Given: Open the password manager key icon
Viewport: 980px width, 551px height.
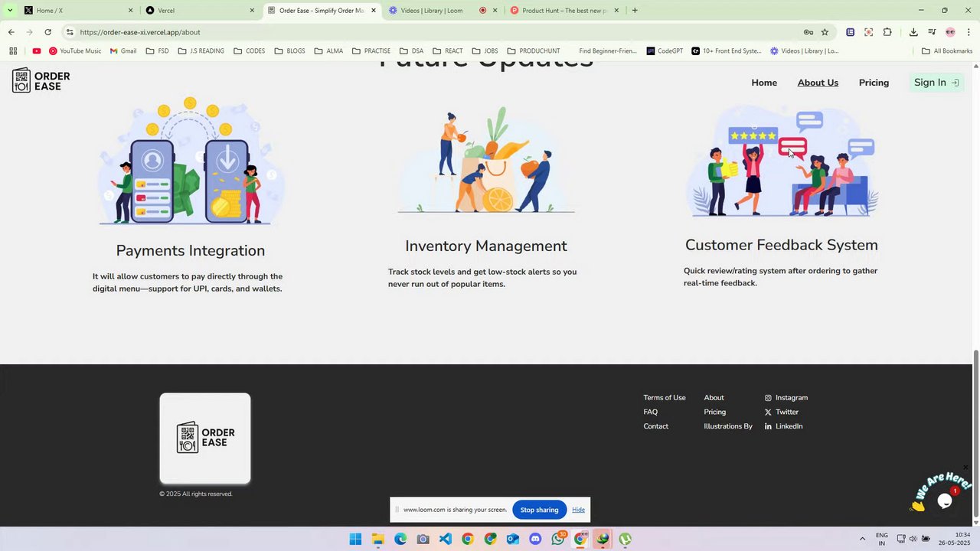Looking at the screenshot, I should pyautogui.click(x=808, y=32).
